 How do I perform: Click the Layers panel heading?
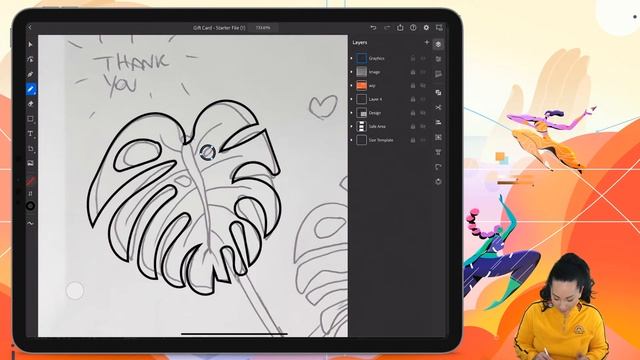[360, 42]
